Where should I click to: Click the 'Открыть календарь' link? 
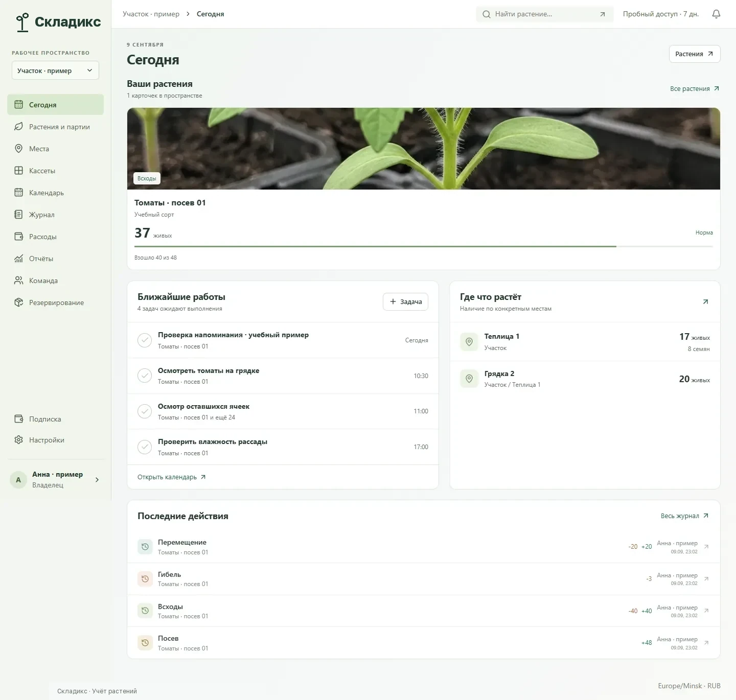[172, 477]
